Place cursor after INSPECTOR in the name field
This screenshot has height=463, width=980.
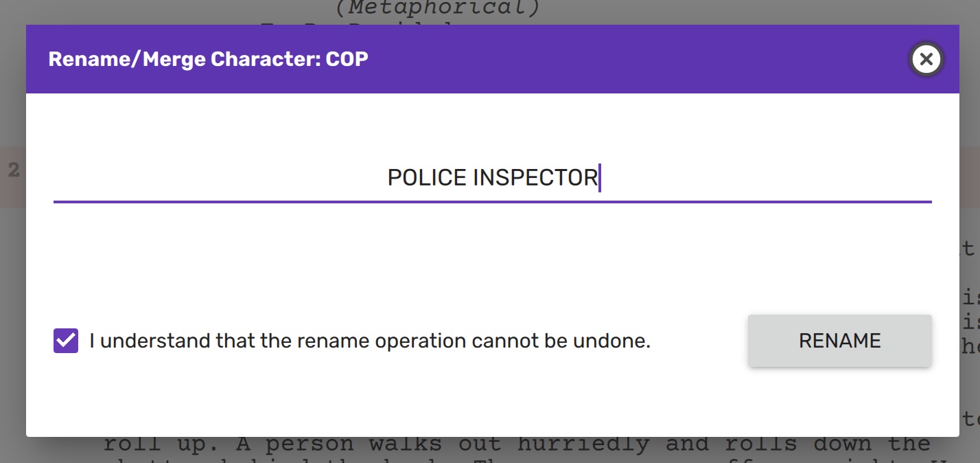(x=599, y=178)
